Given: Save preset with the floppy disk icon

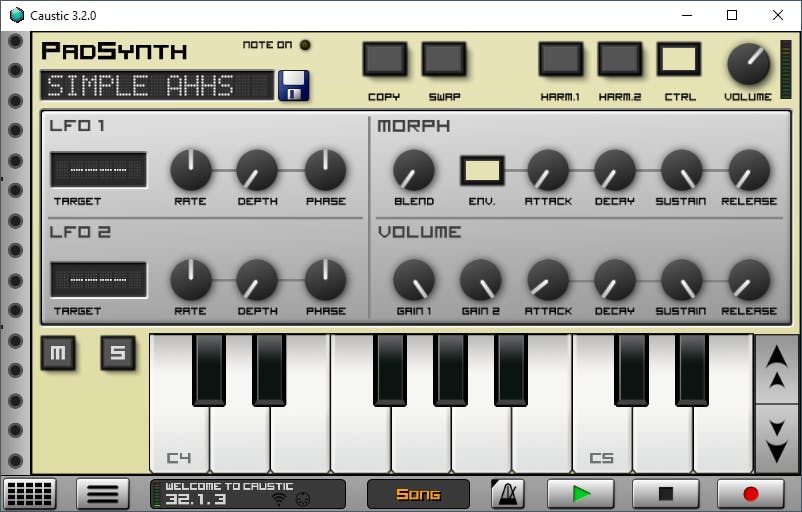Looking at the screenshot, I should pos(294,85).
